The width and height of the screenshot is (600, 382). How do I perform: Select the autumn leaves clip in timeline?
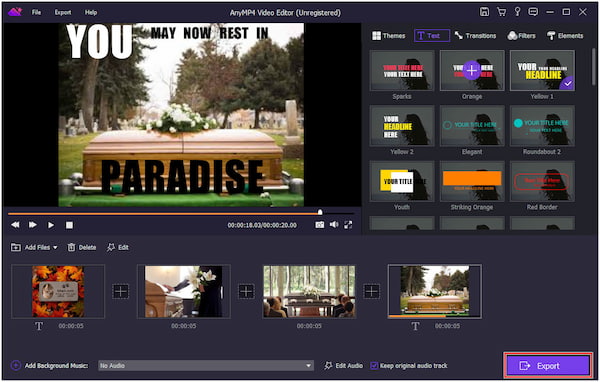point(58,291)
